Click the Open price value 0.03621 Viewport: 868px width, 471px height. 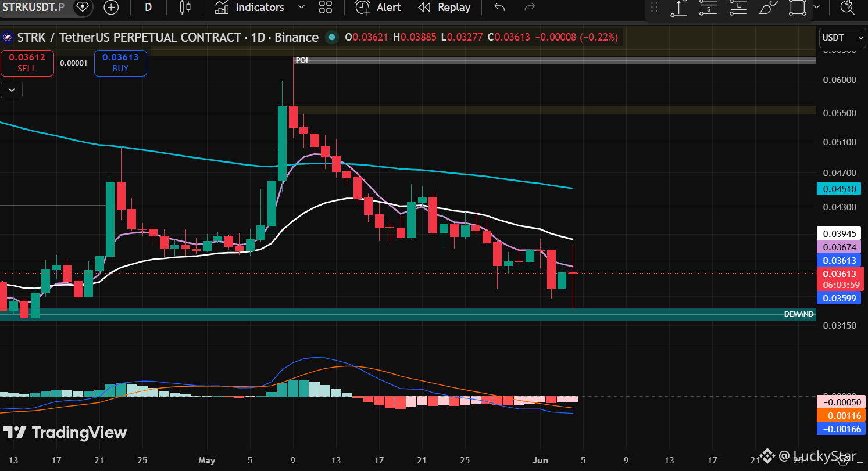371,38
